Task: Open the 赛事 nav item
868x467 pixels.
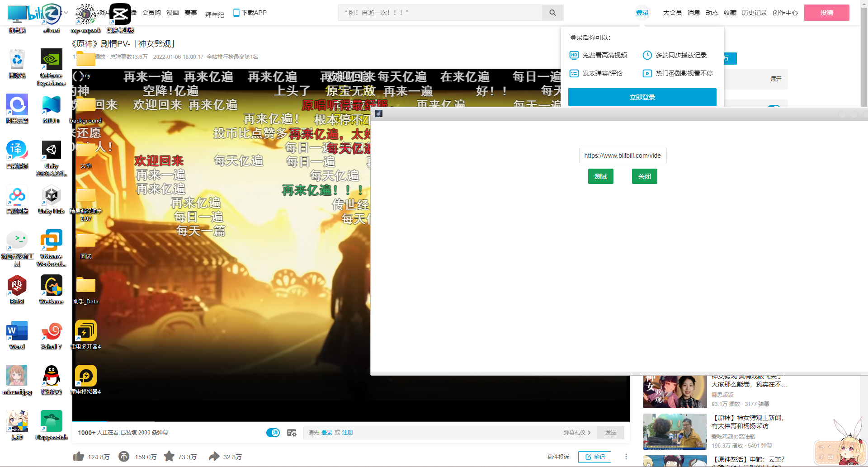Action: 191,13
